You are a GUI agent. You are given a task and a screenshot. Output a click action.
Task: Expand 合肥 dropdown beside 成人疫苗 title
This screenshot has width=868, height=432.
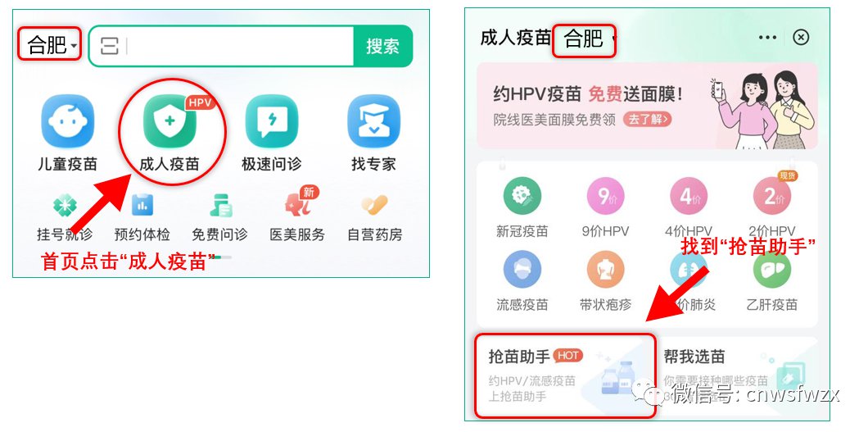coord(585,40)
